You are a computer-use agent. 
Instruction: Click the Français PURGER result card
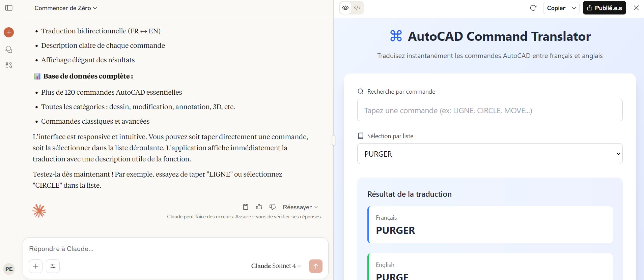pos(490,225)
